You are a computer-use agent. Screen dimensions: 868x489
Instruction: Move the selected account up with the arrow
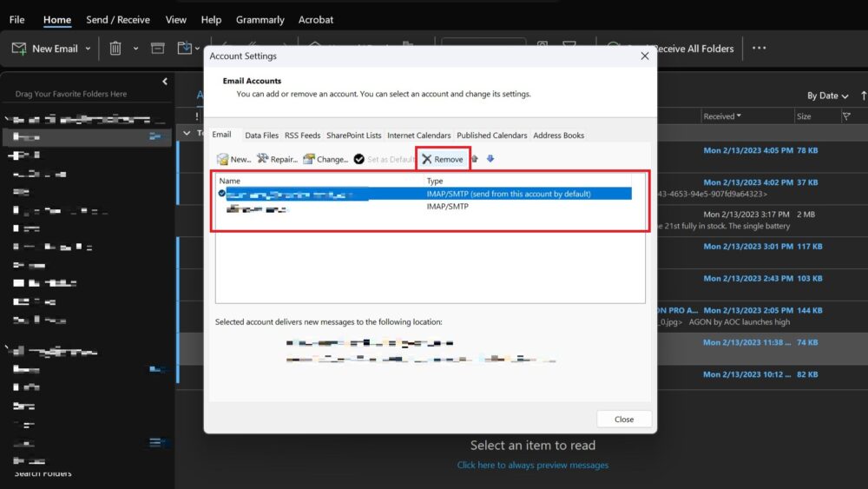475,159
